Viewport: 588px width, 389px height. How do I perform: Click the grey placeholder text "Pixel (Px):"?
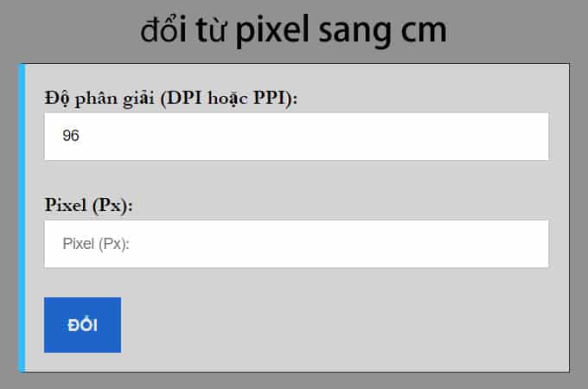coord(95,244)
